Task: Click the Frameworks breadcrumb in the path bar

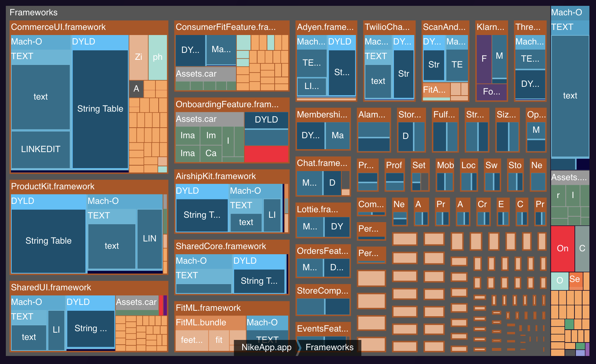Action: (x=329, y=347)
